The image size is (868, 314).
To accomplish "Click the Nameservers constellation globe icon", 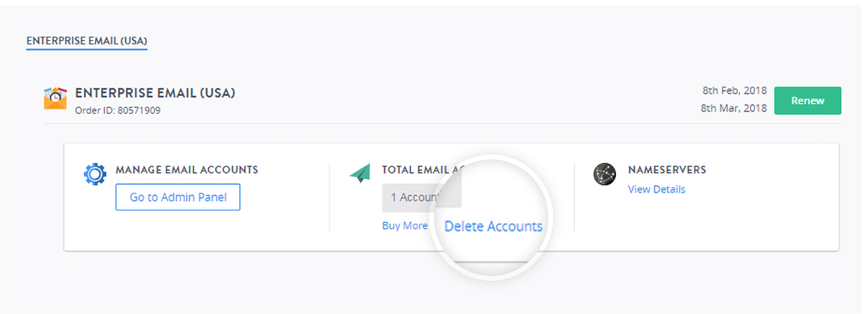I will click(x=605, y=174).
